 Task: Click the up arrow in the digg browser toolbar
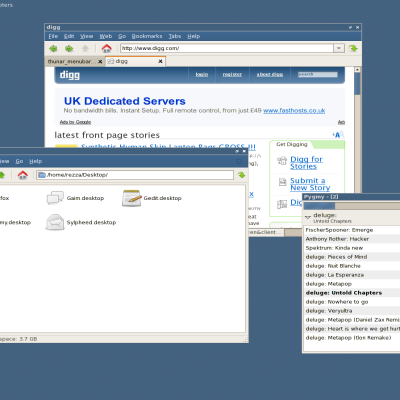tap(85, 49)
